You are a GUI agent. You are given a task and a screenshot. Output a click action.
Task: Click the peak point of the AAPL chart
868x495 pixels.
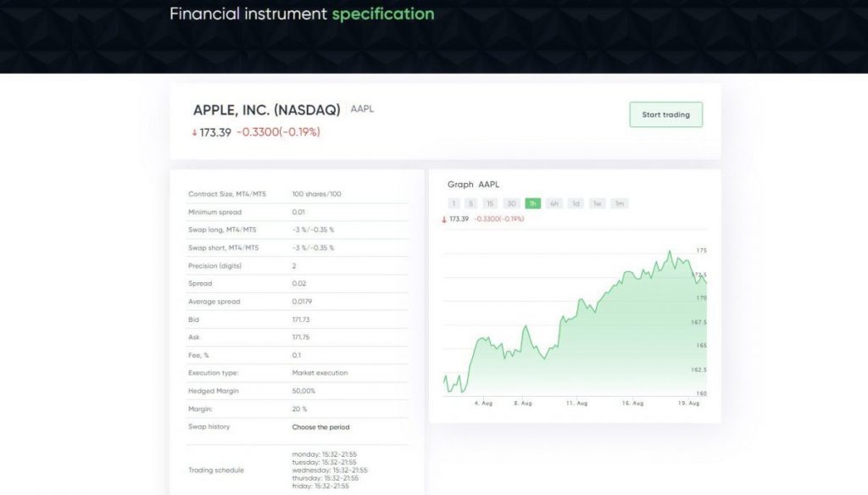[x=670, y=252]
